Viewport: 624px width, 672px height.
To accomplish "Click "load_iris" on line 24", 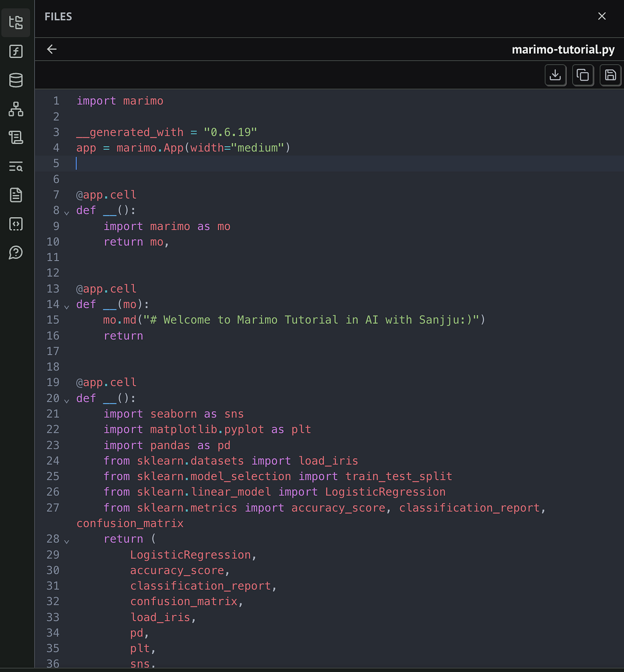I will (x=328, y=461).
